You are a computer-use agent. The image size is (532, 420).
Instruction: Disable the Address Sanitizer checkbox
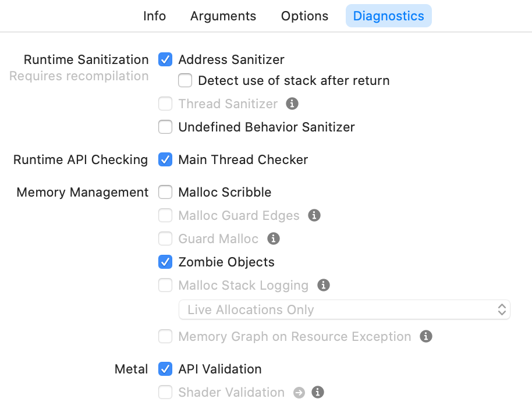166,59
